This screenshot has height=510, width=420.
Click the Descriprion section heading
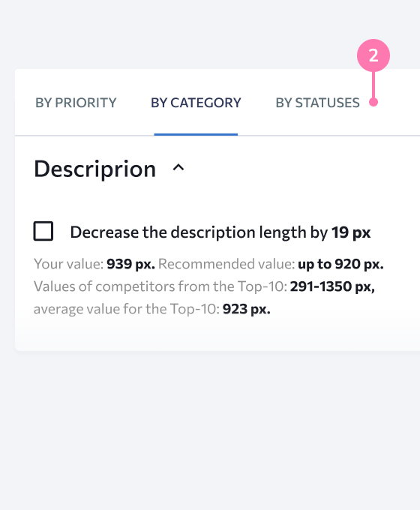point(95,169)
